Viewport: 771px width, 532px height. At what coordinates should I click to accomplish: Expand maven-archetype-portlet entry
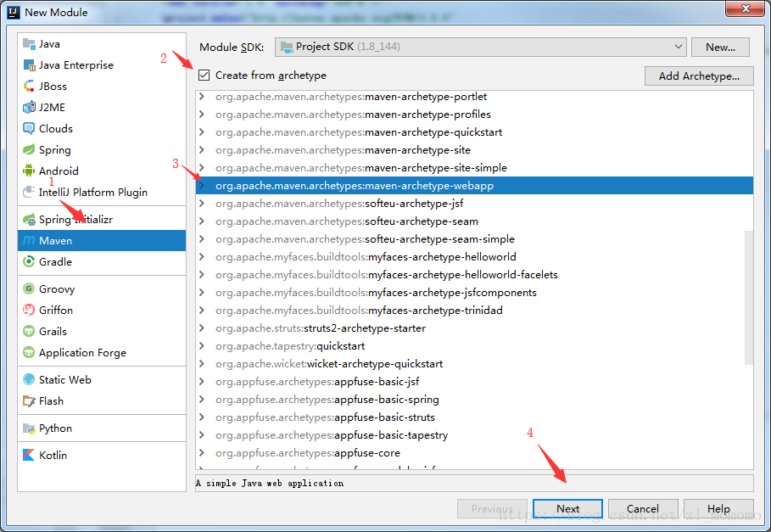click(x=202, y=97)
